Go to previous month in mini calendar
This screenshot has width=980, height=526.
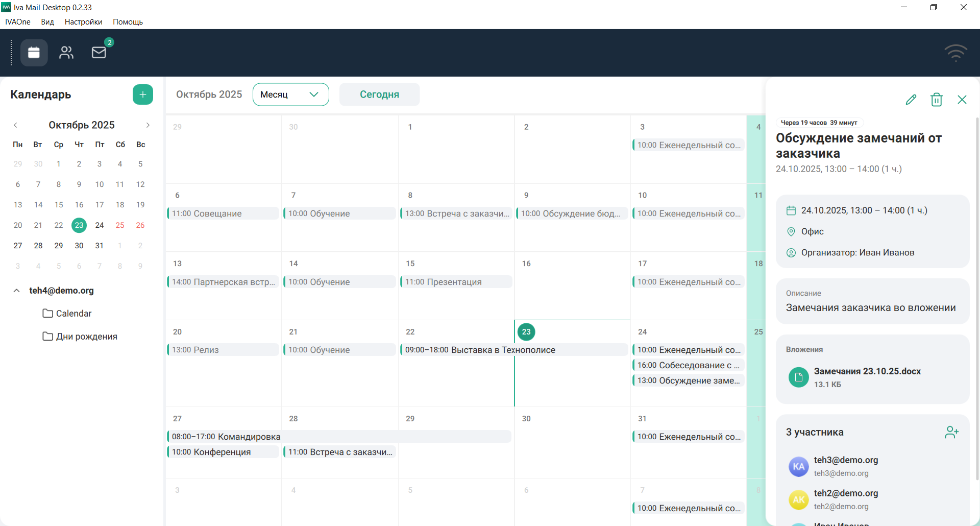[x=15, y=125]
